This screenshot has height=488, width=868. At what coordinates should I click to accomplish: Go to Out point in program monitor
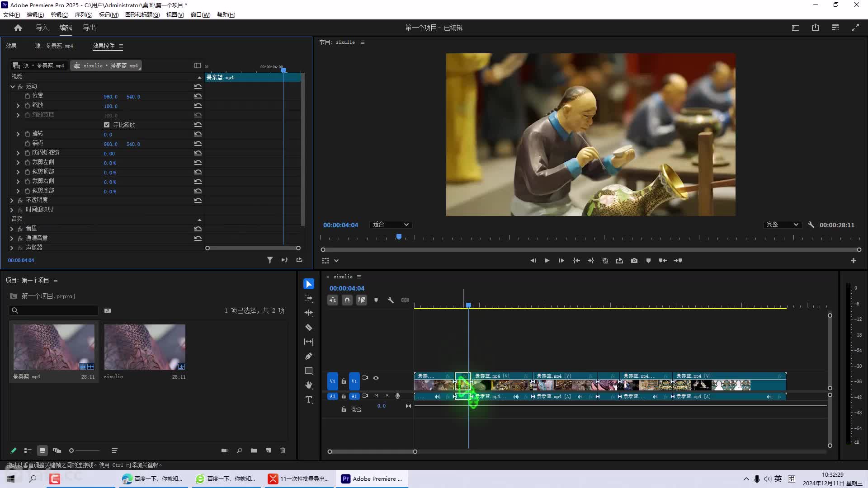(591, 261)
